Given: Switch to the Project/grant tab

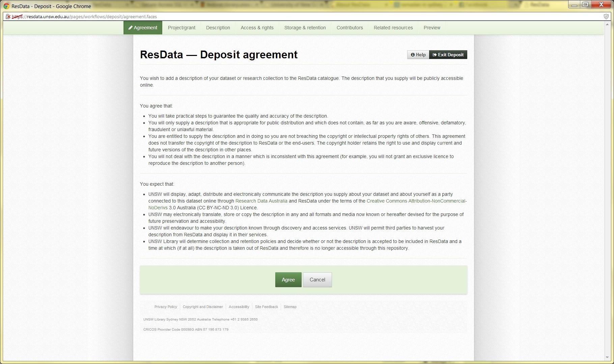Looking at the screenshot, I should click(x=181, y=28).
